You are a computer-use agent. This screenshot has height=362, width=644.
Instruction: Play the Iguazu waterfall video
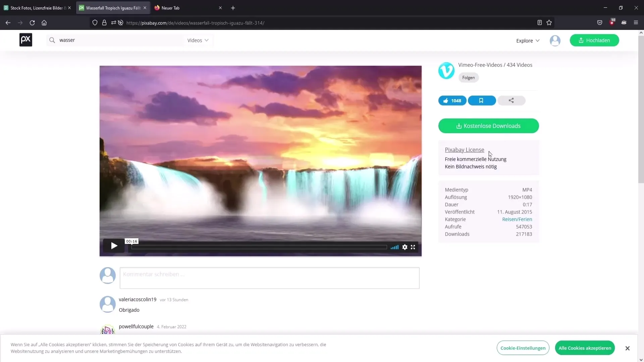click(114, 246)
